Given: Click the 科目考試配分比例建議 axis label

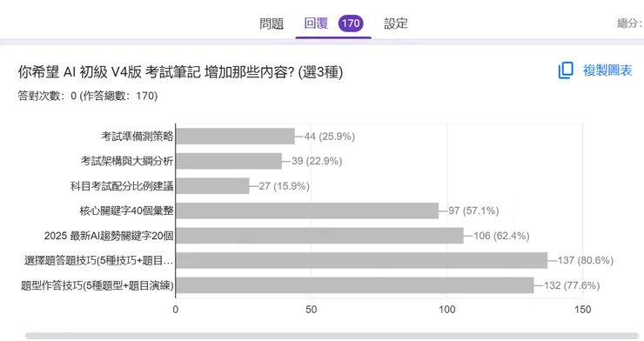Looking at the screenshot, I should (x=122, y=186).
